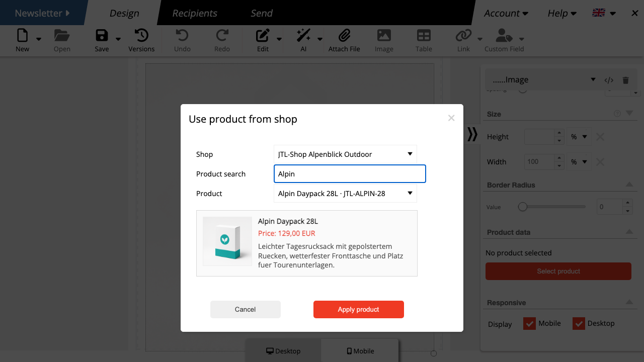Expand the Save options arrow
Image resolution: width=644 pixels, height=362 pixels.
pyautogui.click(x=118, y=39)
